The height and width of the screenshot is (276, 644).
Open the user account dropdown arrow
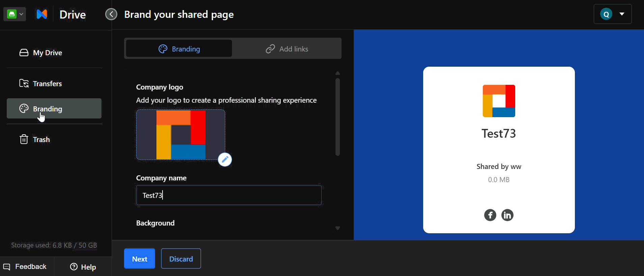click(x=622, y=14)
